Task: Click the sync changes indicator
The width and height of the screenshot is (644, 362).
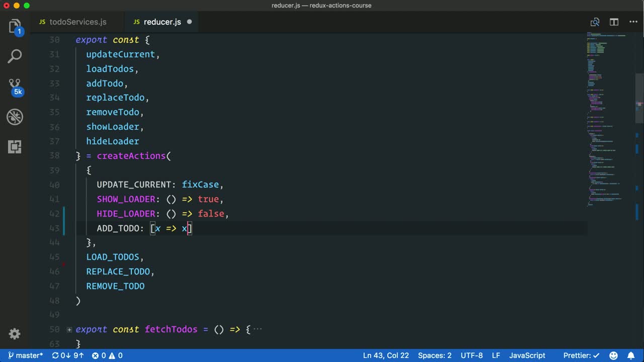Action: (68, 355)
